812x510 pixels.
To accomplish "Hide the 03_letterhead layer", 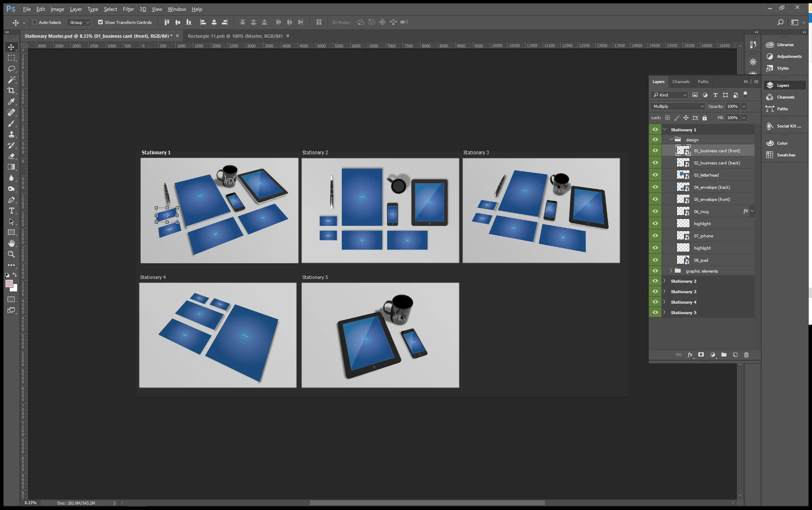I will pos(655,175).
